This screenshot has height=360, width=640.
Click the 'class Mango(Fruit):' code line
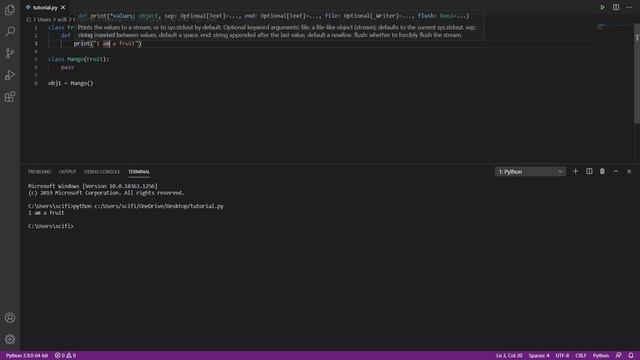(x=78, y=59)
